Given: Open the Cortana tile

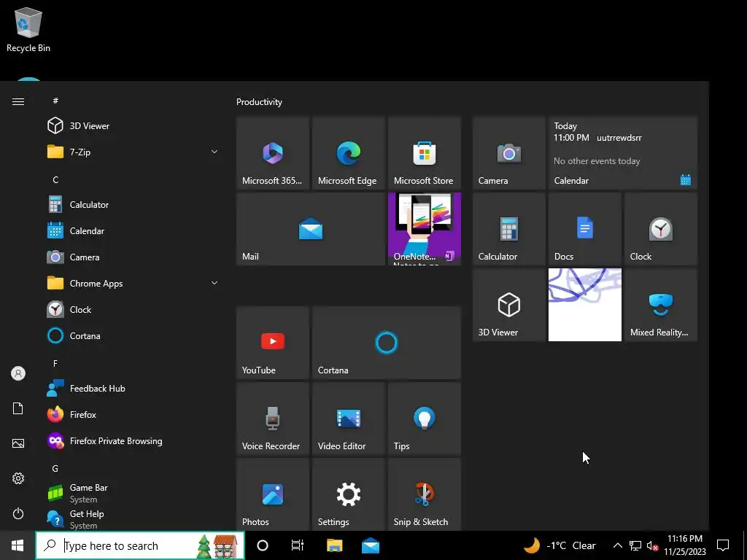Looking at the screenshot, I should (x=387, y=343).
